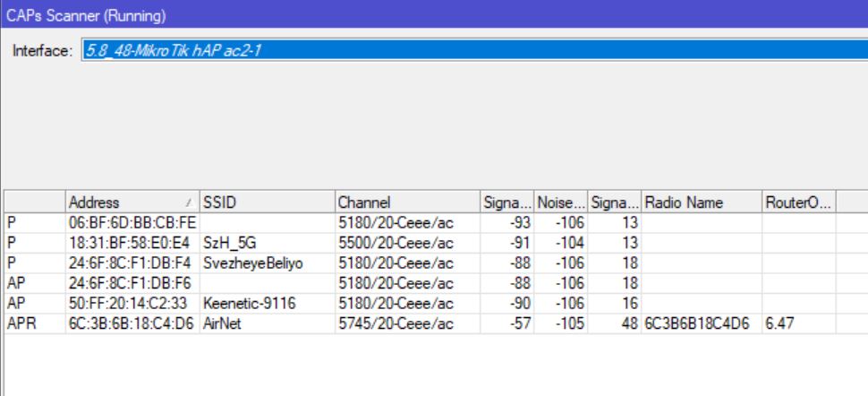Select address 6C:3B:6B:18:C4:D6
Viewport: 868px width, 396px height.
point(132,323)
